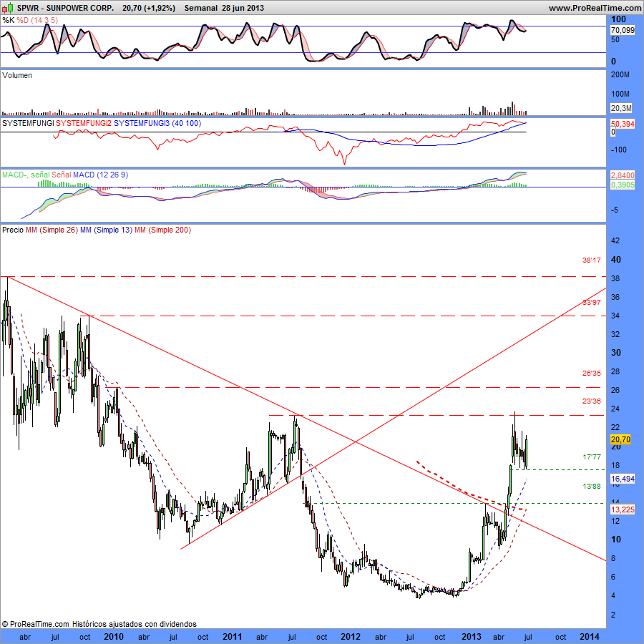Click the volume axis label 100M
This screenshot has height=644, width=644.
(x=620, y=94)
